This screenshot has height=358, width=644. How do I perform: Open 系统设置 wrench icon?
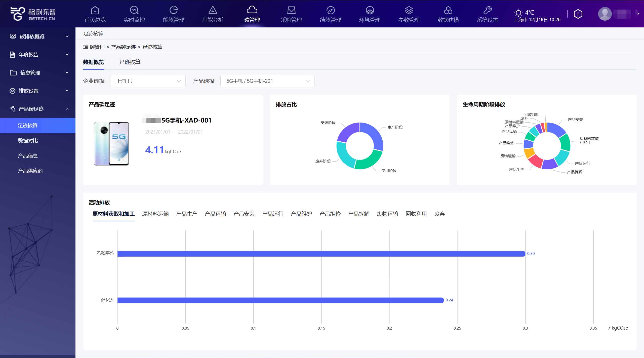[x=487, y=11]
